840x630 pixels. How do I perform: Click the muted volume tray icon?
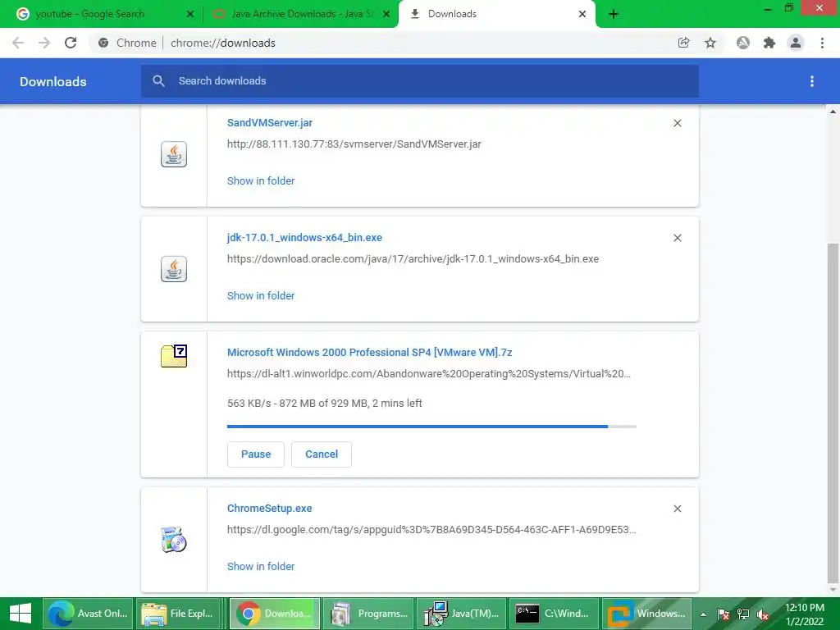coord(762,614)
